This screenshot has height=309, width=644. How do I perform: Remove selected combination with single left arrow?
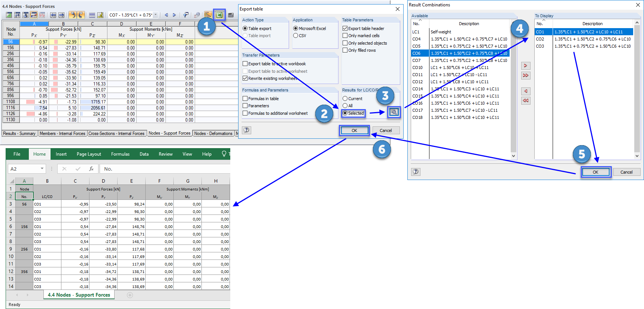526,91
